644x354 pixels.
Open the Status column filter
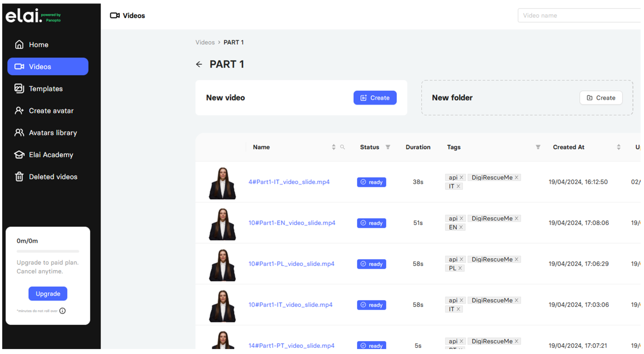(388, 147)
